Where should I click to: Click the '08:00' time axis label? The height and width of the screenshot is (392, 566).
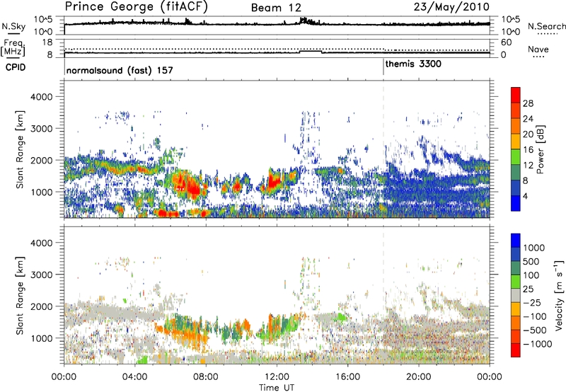click(206, 377)
